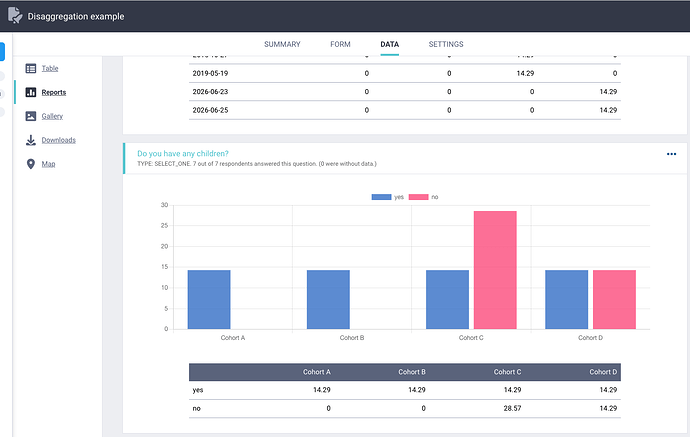690x437 pixels.
Task: Open the Map pin icon
Action: click(x=31, y=164)
